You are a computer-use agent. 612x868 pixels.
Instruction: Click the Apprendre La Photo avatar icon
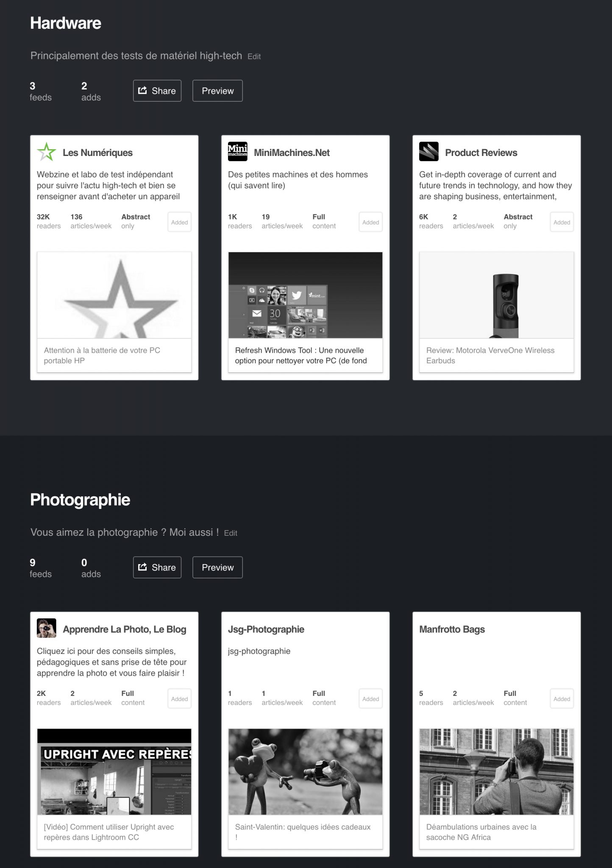47,629
